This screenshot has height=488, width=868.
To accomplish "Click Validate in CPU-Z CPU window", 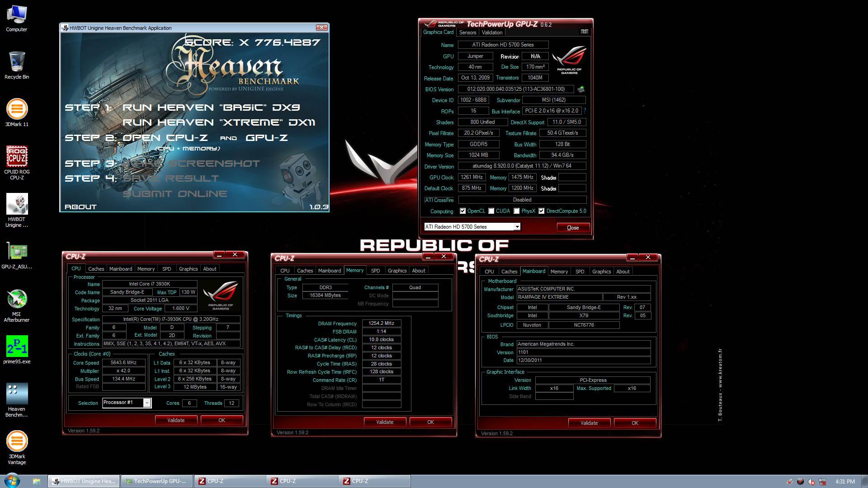I will [176, 420].
